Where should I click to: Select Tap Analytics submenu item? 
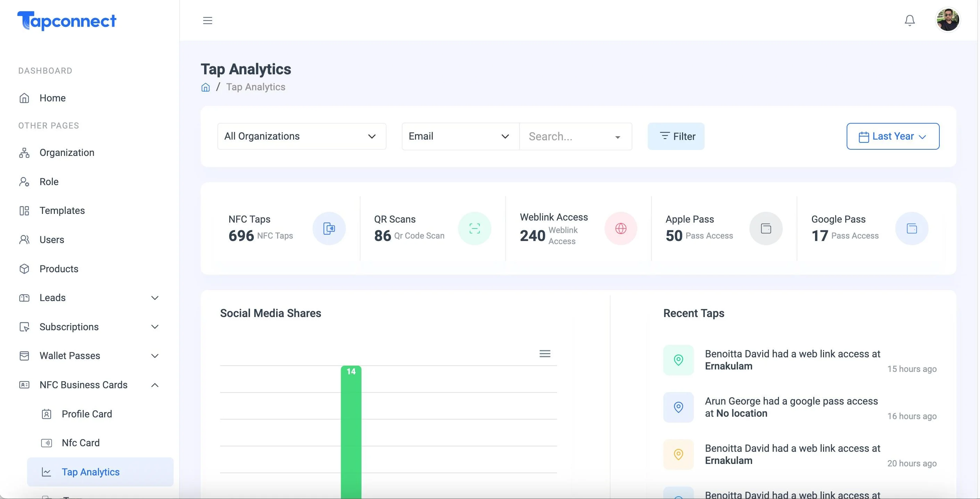[x=100, y=472]
